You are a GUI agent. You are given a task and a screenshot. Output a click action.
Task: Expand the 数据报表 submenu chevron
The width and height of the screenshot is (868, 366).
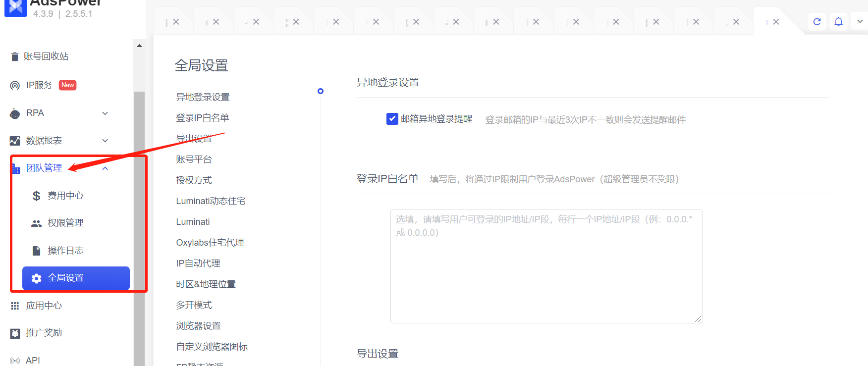click(105, 141)
